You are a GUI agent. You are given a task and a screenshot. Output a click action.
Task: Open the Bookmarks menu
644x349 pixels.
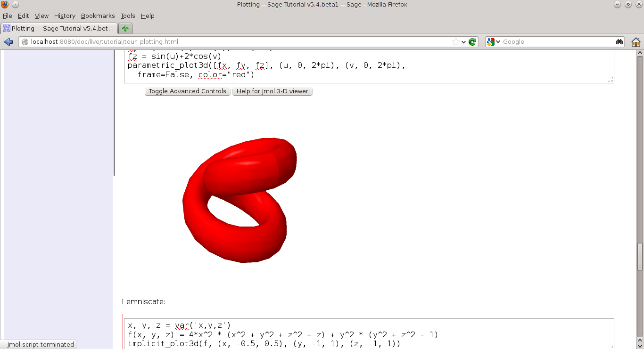click(x=98, y=16)
